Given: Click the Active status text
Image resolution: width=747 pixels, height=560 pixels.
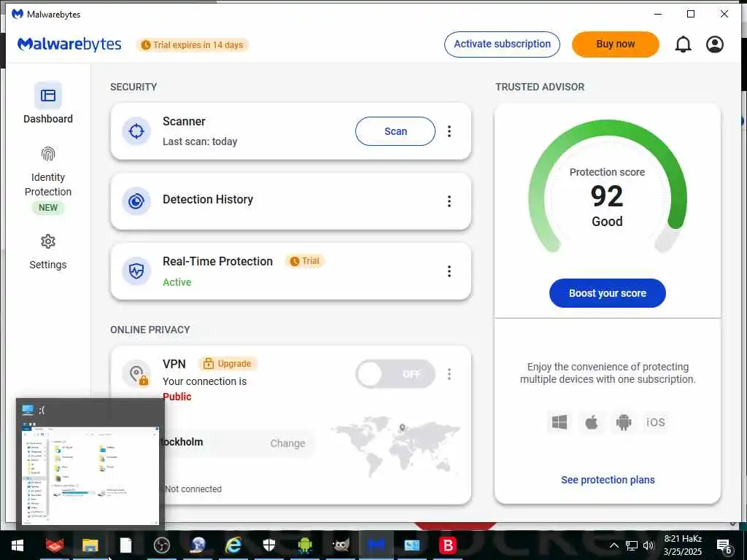Looking at the screenshot, I should coord(177,282).
